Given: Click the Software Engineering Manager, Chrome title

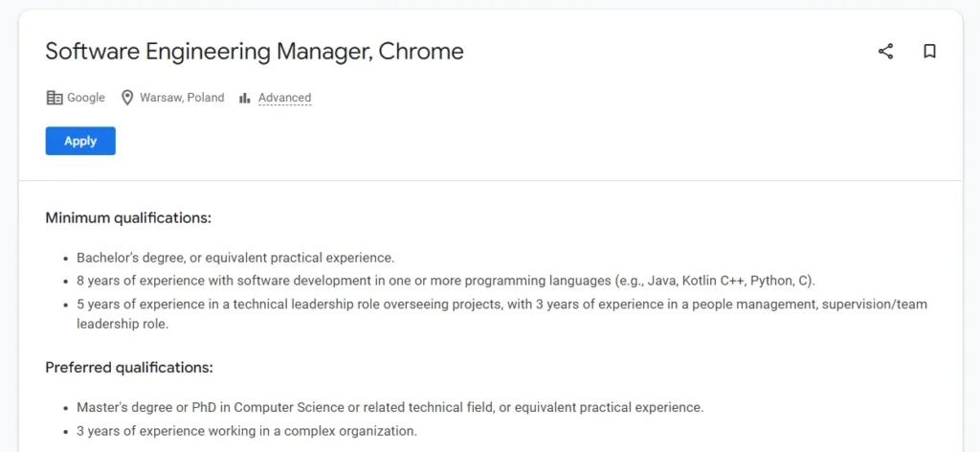Looking at the screenshot, I should (255, 52).
